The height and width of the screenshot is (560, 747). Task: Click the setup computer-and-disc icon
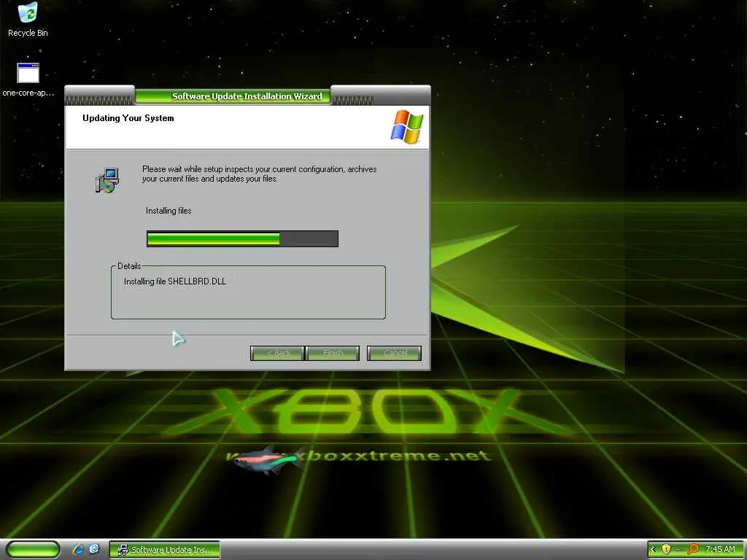[x=107, y=180]
